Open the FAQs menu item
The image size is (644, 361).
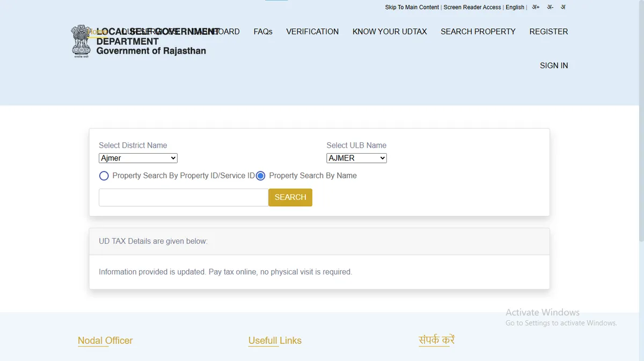tap(262, 32)
